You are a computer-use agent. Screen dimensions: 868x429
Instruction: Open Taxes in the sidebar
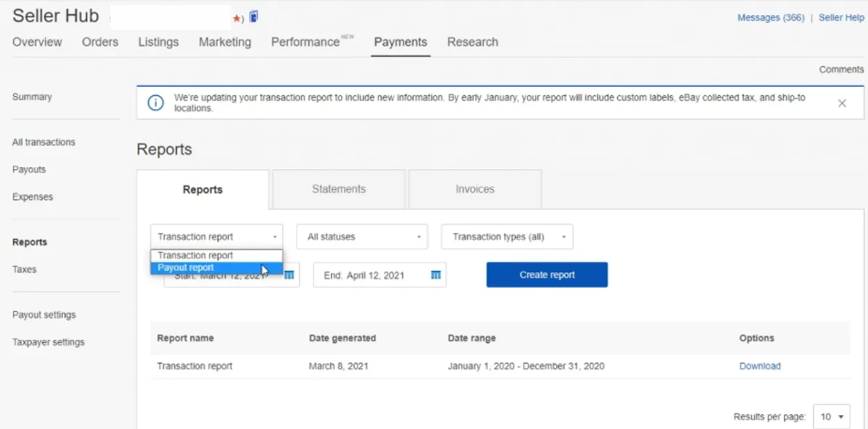(24, 269)
